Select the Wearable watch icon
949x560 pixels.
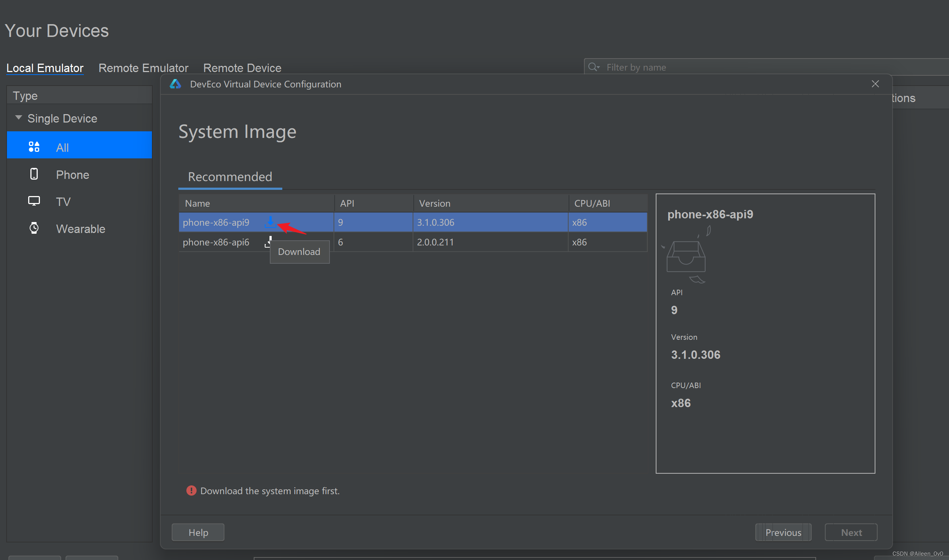pyautogui.click(x=34, y=228)
